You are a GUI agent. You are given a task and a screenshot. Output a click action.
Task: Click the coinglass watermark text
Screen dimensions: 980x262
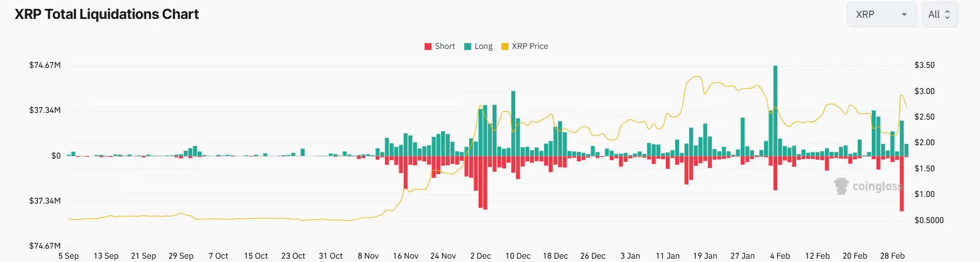click(876, 186)
